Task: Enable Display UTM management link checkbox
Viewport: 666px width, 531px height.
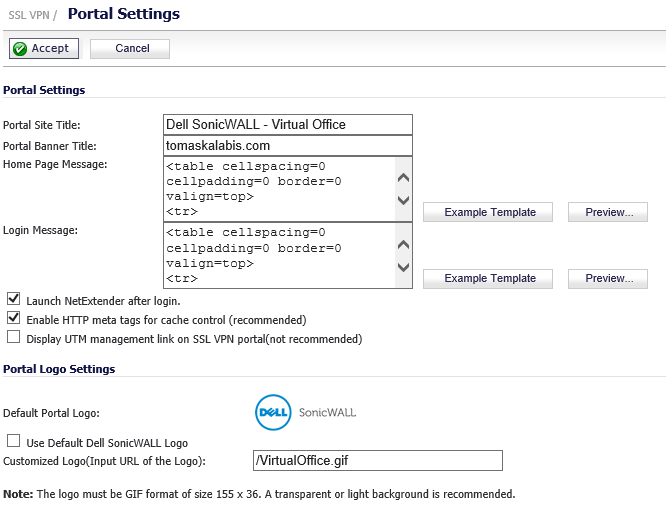Action: pos(14,337)
